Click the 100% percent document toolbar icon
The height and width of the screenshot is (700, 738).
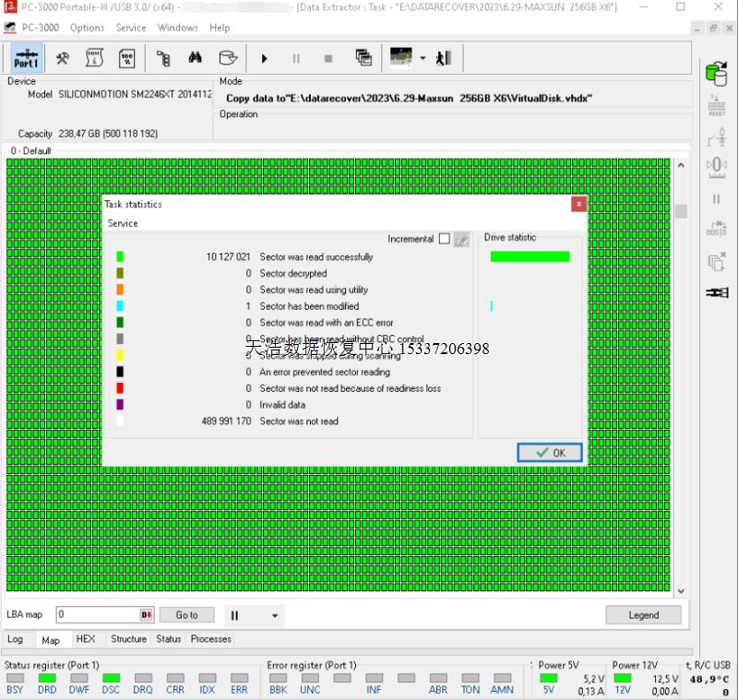[127, 58]
